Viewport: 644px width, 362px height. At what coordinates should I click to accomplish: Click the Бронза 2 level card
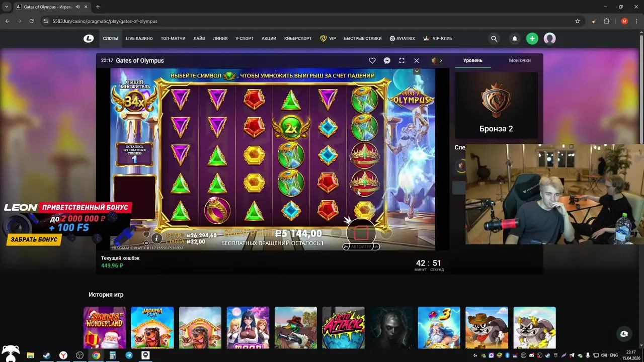(496, 105)
